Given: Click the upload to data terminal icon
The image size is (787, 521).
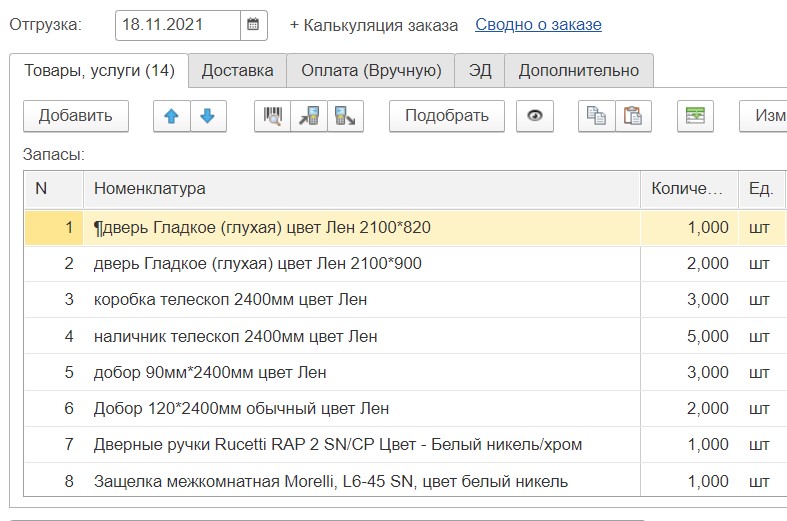Looking at the screenshot, I should (344, 116).
